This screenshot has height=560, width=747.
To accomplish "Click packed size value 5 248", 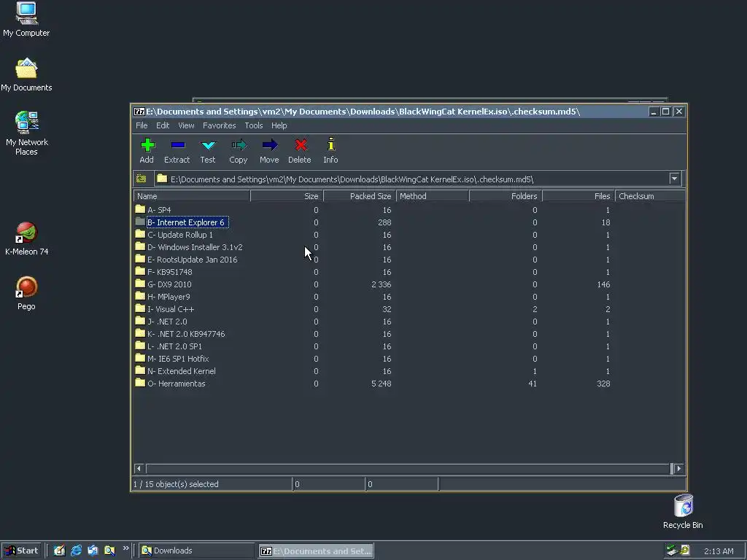I will pos(381,384).
